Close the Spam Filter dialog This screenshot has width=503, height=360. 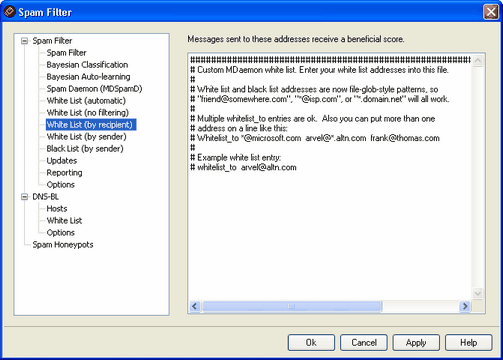point(491,12)
